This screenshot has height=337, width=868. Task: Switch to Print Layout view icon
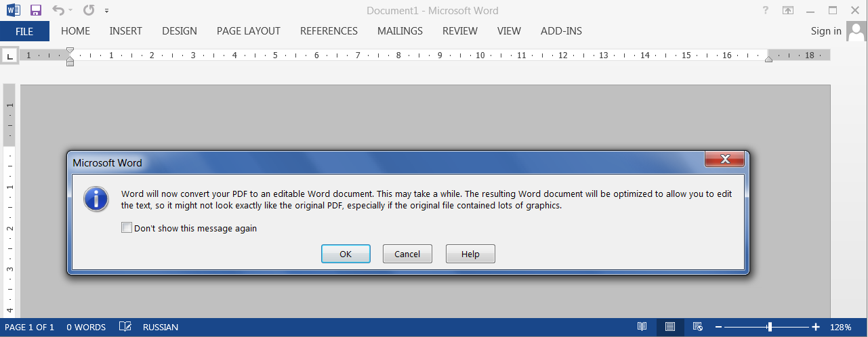coord(670,328)
